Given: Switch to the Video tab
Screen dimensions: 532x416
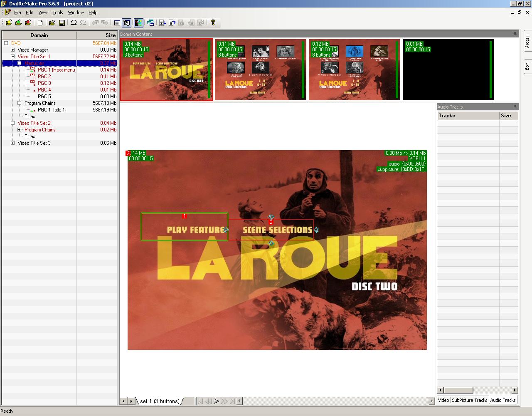Looking at the screenshot, I should click(x=443, y=400).
